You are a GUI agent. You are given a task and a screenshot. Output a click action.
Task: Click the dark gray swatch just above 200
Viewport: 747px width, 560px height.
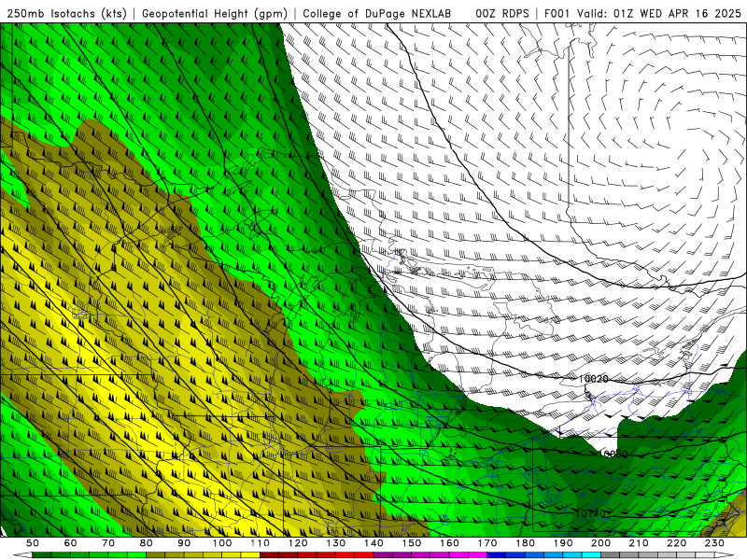pos(611,554)
